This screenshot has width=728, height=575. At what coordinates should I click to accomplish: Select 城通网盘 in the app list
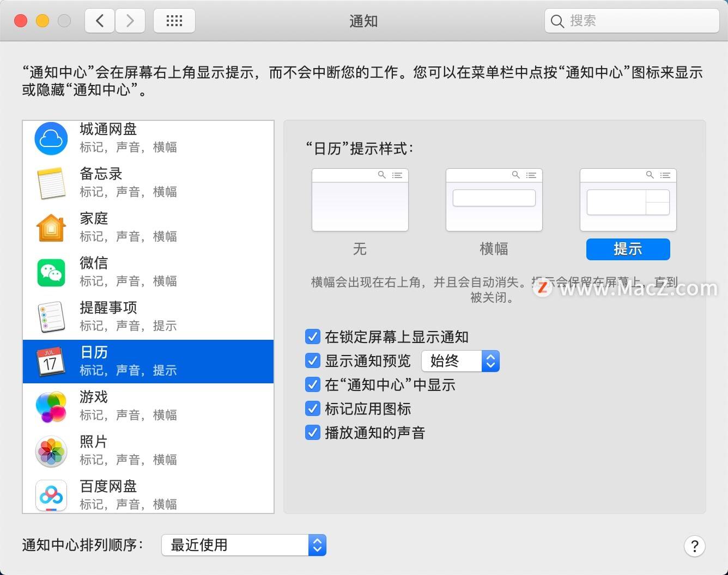[x=148, y=138]
